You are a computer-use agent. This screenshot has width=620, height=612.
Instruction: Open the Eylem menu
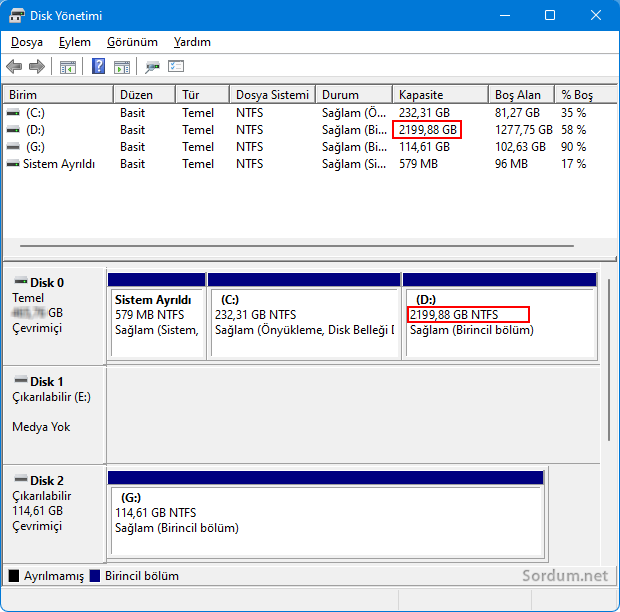pos(75,42)
